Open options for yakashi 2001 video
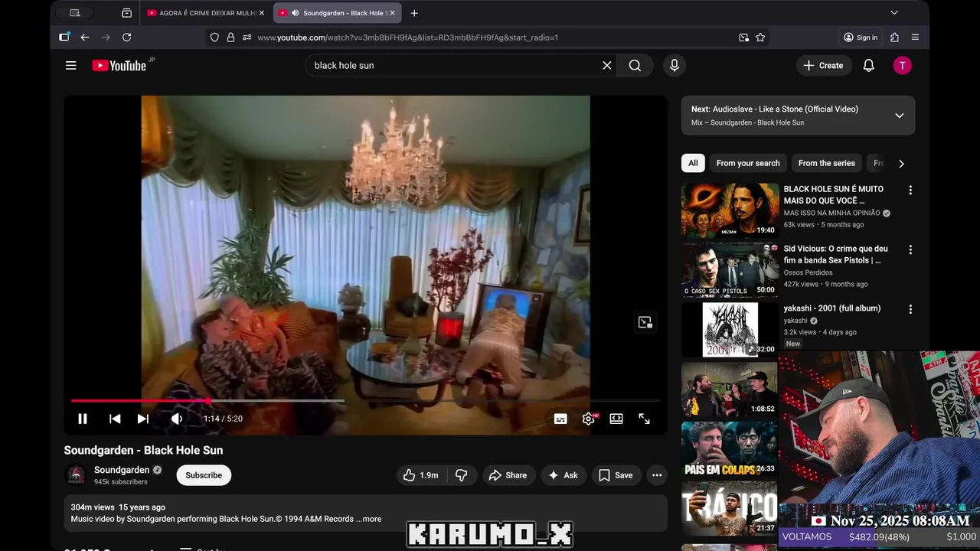This screenshot has width=980, height=551. tap(910, 309)
